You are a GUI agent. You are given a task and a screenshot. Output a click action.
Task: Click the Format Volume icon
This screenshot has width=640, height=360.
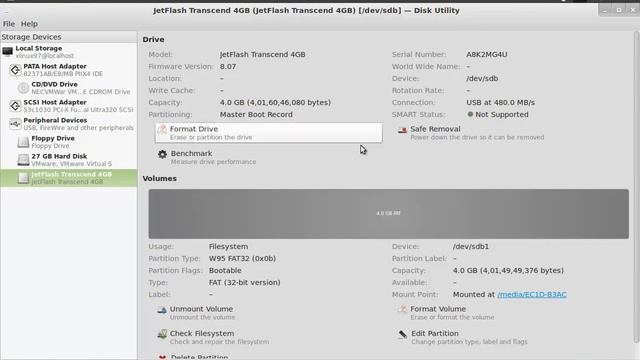[402, 310]
